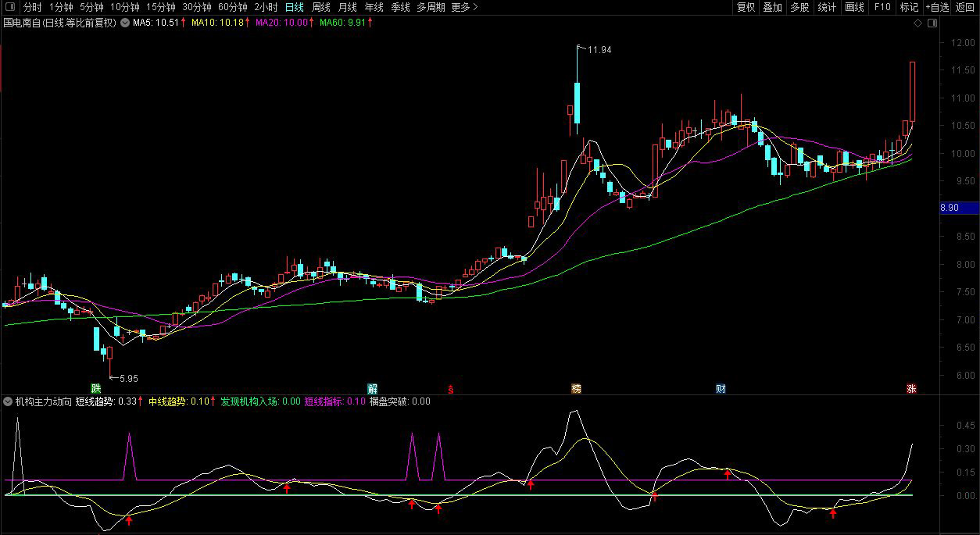Click the 财 financial report marker
This screenshot has height=535, width=980.
[720, 388]
